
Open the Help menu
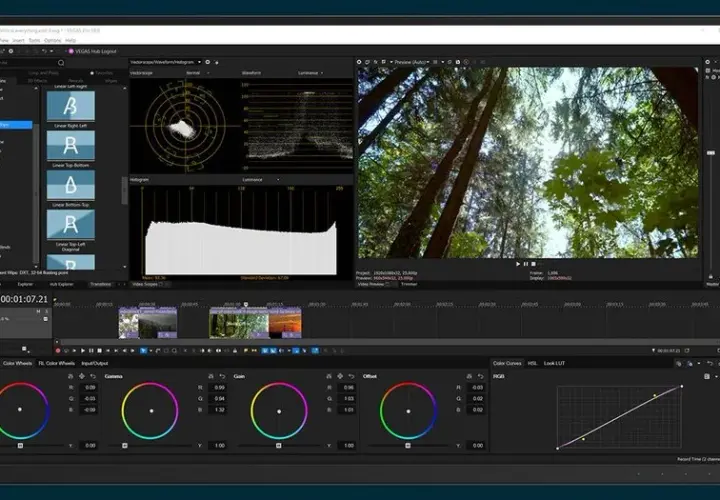click(x=70, y=40)
